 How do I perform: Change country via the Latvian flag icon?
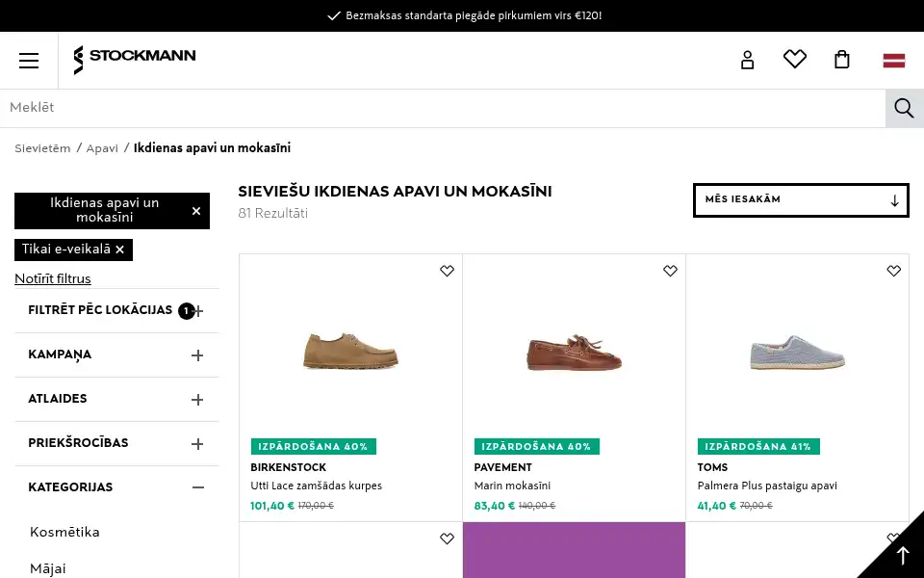(894, 60)
